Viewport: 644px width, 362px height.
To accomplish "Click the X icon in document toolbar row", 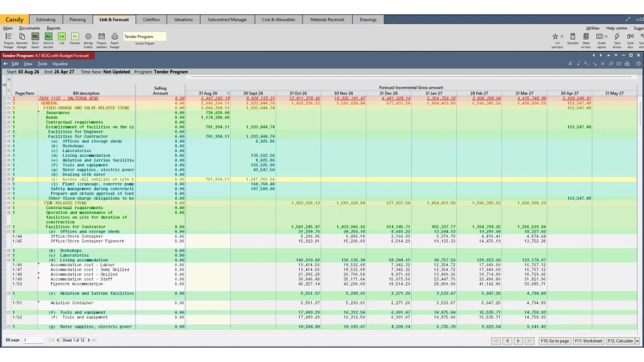I will point(602,64).
